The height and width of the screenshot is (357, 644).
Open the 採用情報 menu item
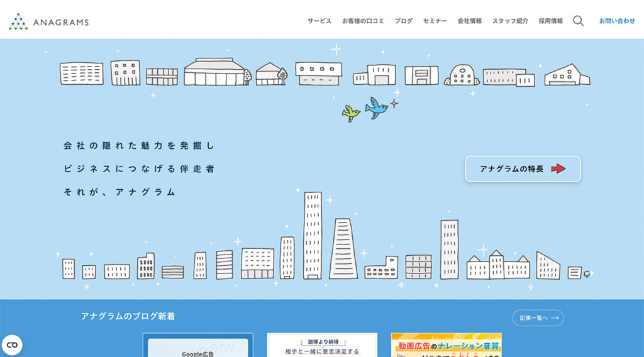(551, 21)
